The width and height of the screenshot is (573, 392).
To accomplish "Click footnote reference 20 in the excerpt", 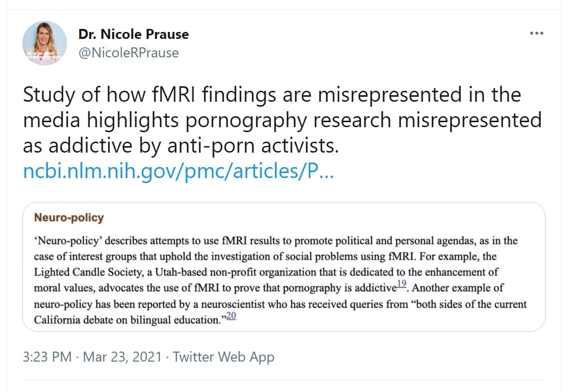I will 231,316.
